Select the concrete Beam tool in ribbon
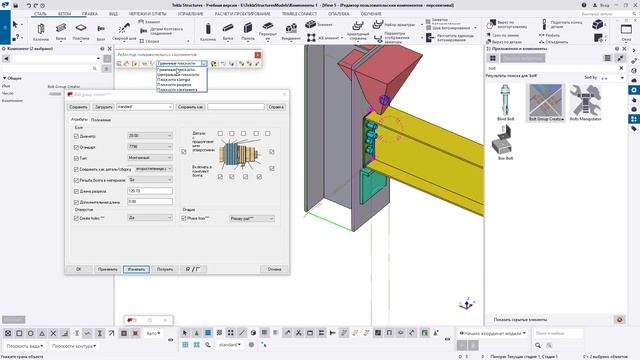 pos(228,32)
